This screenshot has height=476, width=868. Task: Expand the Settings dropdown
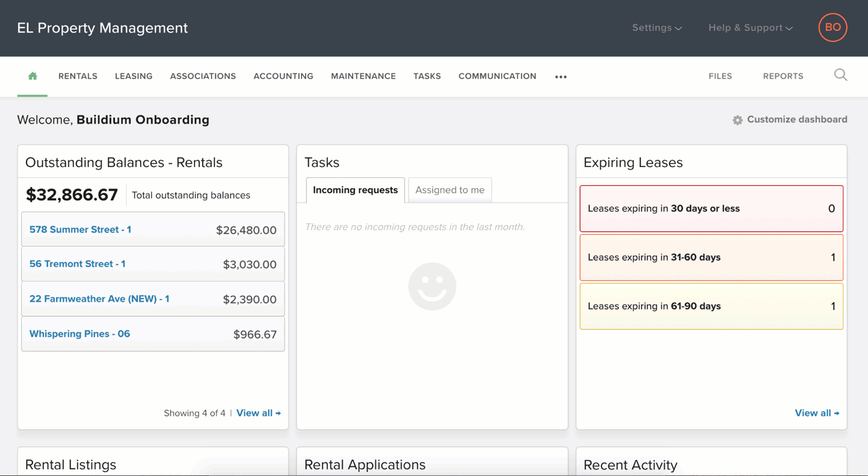[656, 28]
